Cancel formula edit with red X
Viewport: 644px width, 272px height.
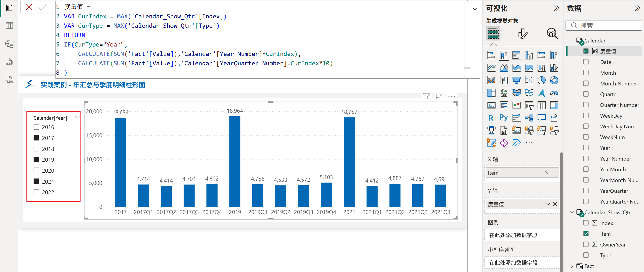tap(29, 7)
